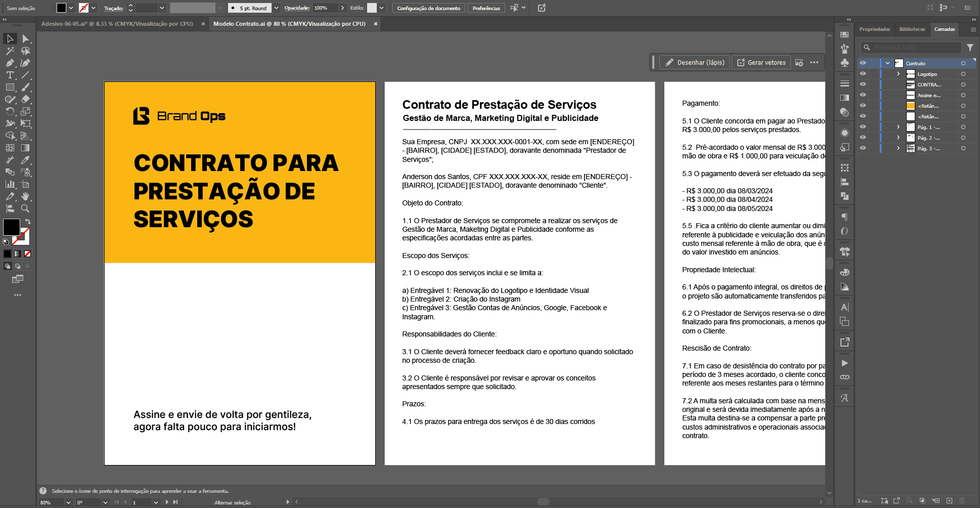Select the Eyedropper tool
This screenshot has height=508, width=980.
point(26,160)
